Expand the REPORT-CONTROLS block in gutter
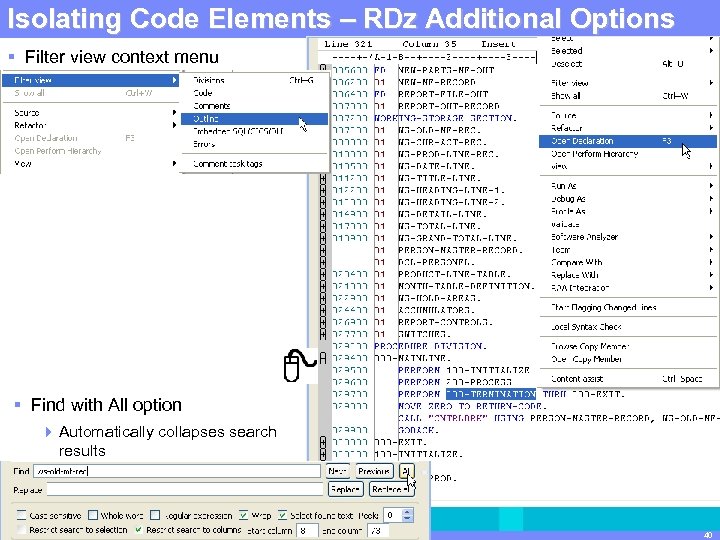The height and width of the screenshot is (540, 720). click(x=323, y=322)
